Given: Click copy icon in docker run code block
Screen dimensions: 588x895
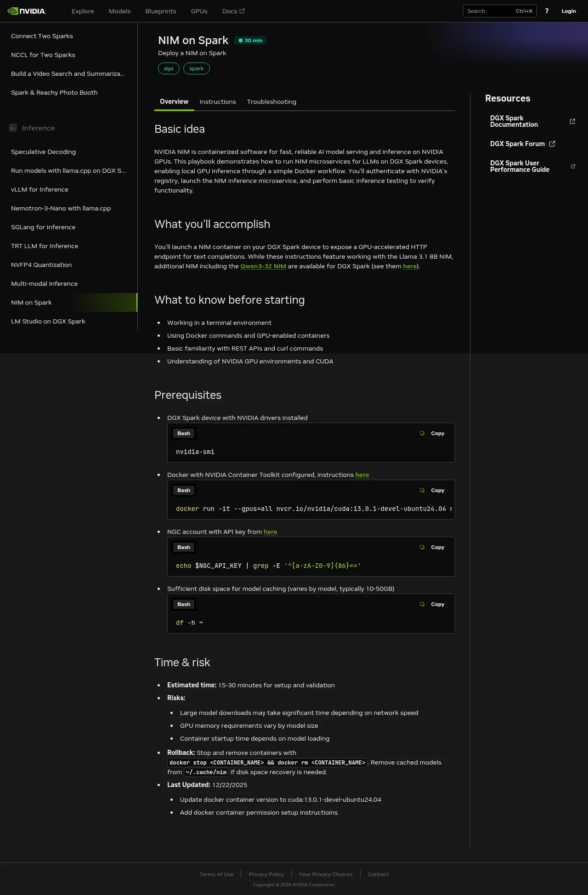Looking at the screenshot, I should click(x=422, y=490).
